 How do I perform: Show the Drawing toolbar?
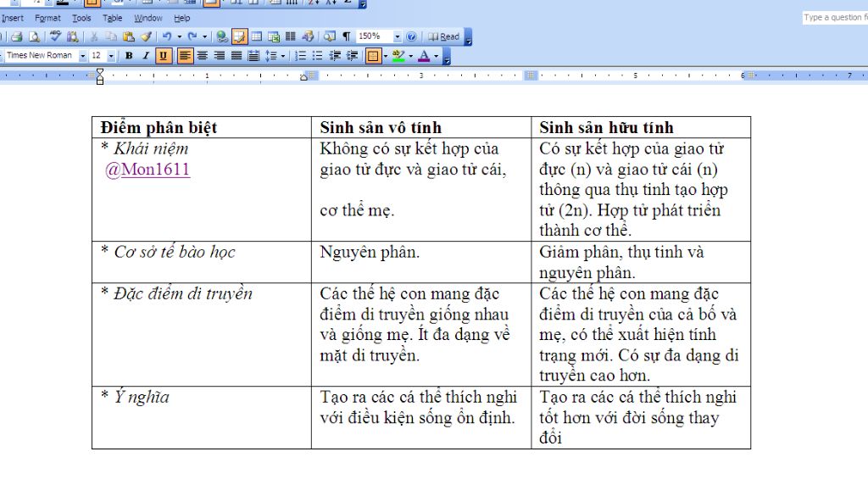coord(309,36)
